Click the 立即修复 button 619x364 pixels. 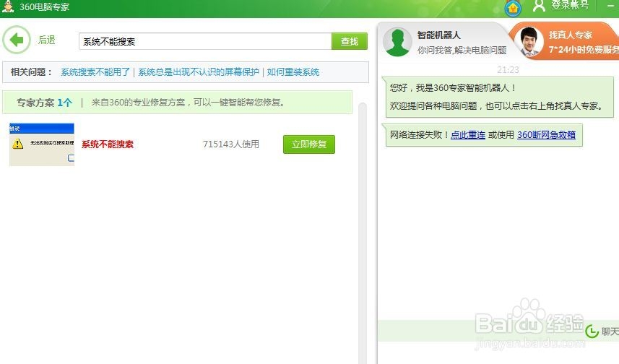(309, 144)
